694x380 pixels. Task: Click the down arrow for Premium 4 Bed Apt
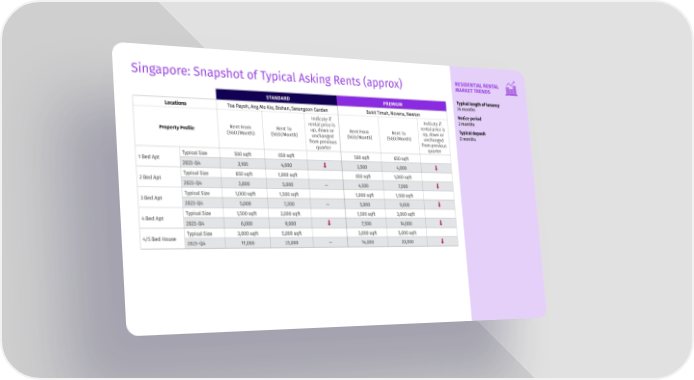[441, 223]
